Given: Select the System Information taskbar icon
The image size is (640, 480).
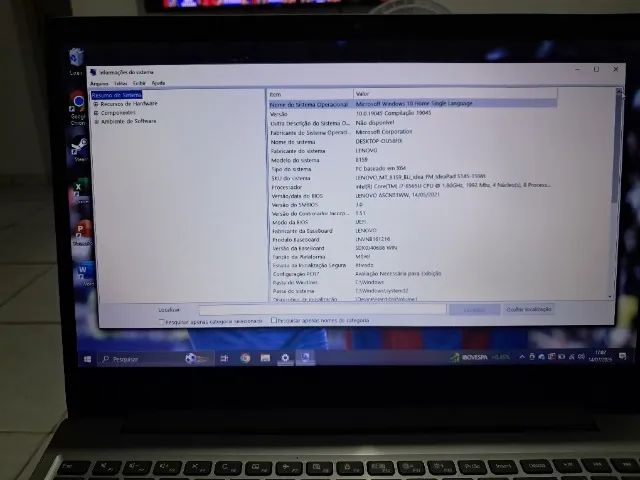Looking at the screenshot, I should point(305,358).
